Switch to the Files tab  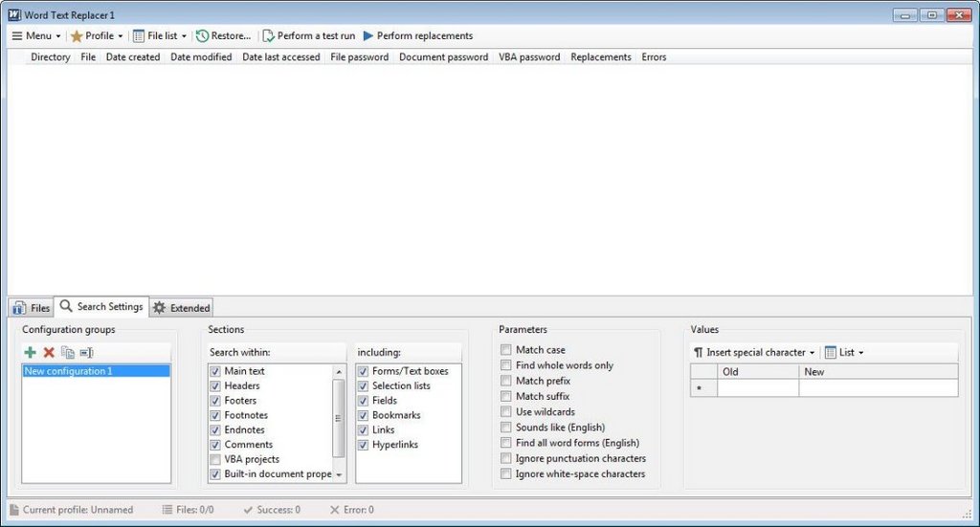[x=32, y=308]
